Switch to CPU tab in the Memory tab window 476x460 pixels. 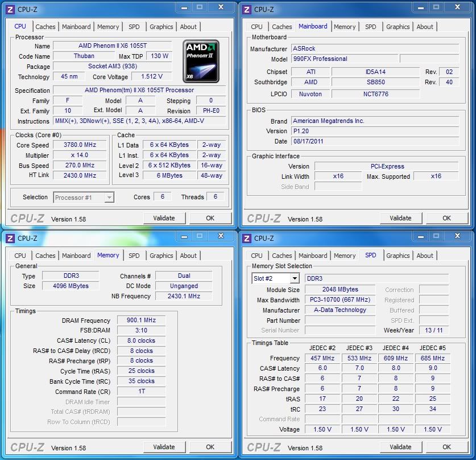click(20, 256)
